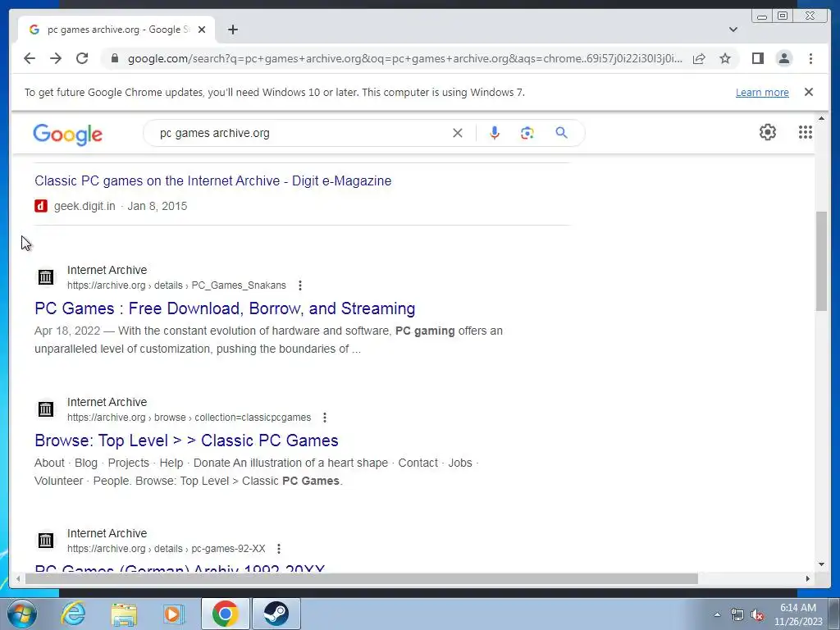
Task: Open the Chrome three-dot menu
Action: click(x=810, y=58)
